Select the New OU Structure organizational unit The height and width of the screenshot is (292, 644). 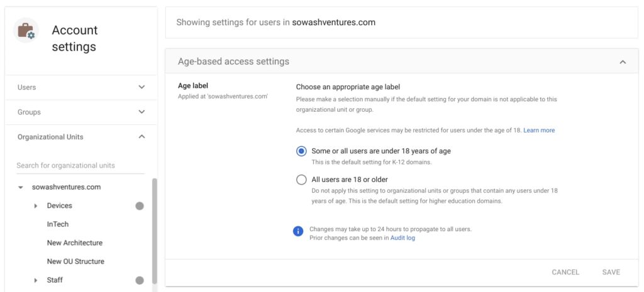coord(75,262)
